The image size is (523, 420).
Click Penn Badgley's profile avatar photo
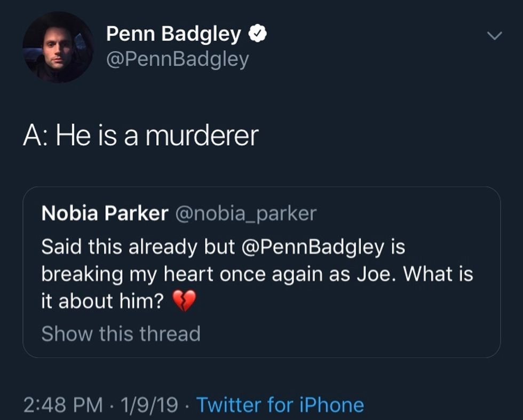tap(58, 47)
